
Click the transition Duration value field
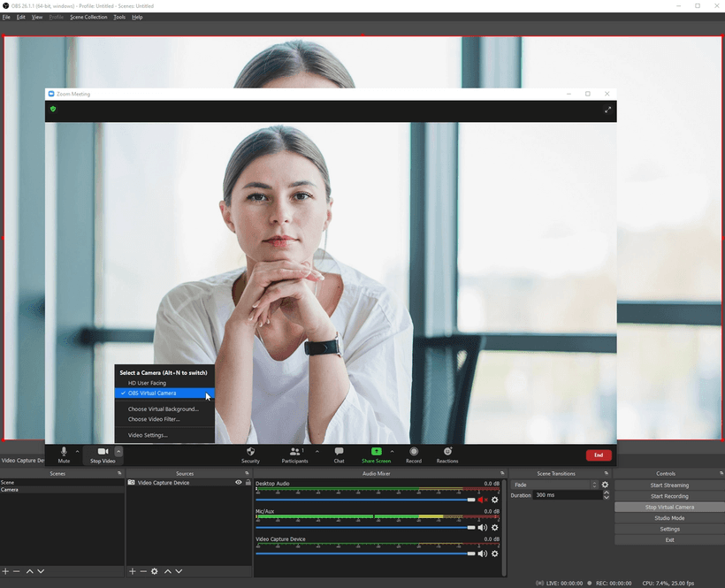[x=566, y=495]
